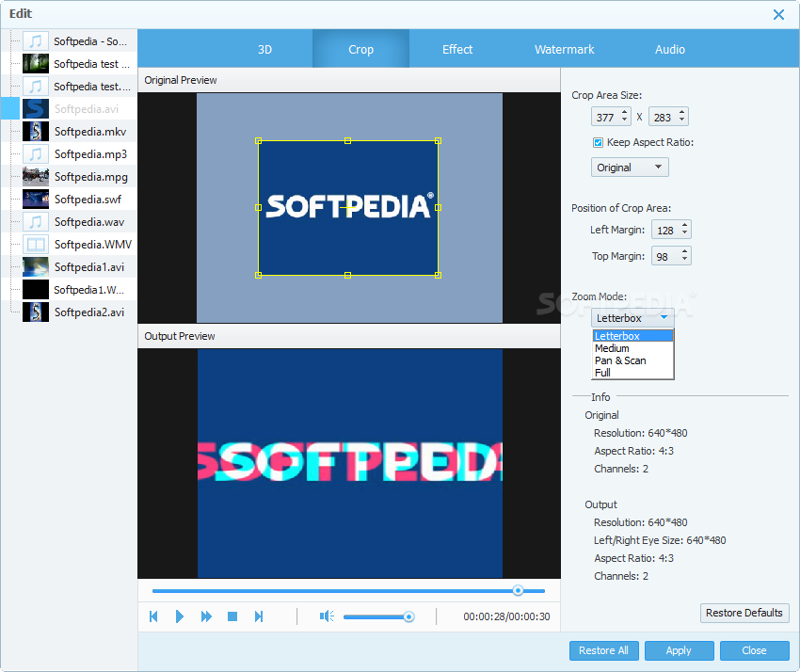
Task: Open the Original aspect ratio dropdown
Action: pos(630,168)
